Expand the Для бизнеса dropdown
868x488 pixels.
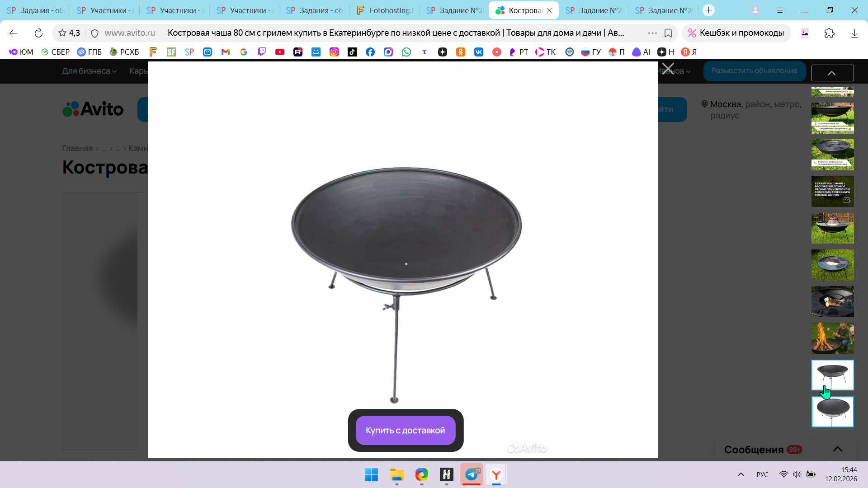(89, 71)
